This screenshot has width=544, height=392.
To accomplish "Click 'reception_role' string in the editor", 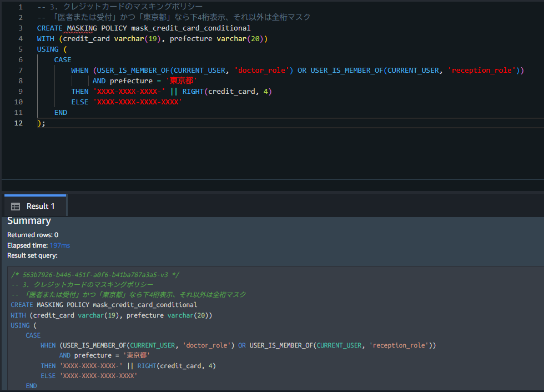I will tap(482, 71).
